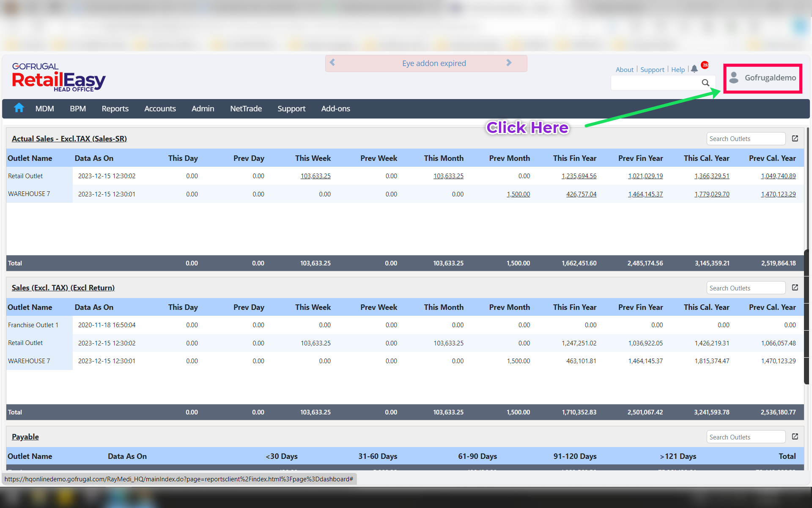
Task: Open the Accounts menu
Action: [x=160, y=108]
